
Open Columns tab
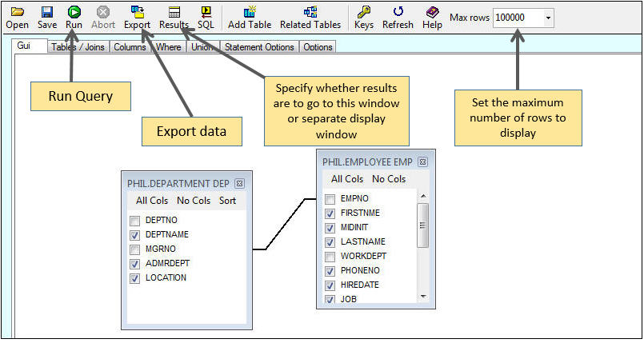130,46
